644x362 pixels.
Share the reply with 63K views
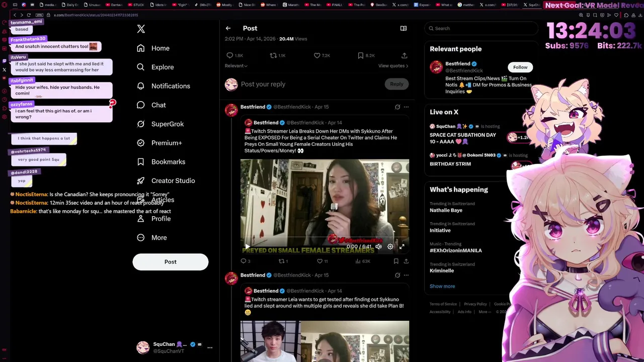click(406, 261)
